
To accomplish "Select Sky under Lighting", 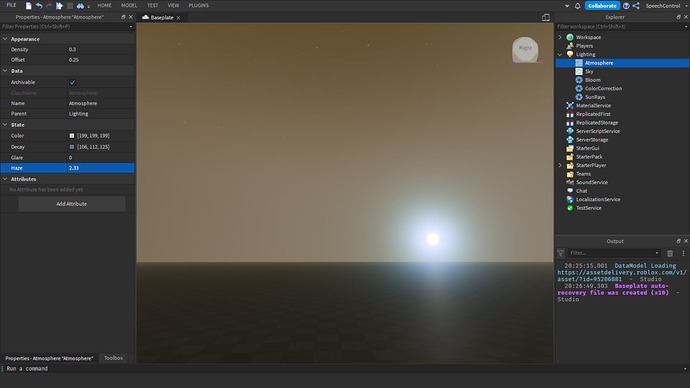I will (589, 71).
